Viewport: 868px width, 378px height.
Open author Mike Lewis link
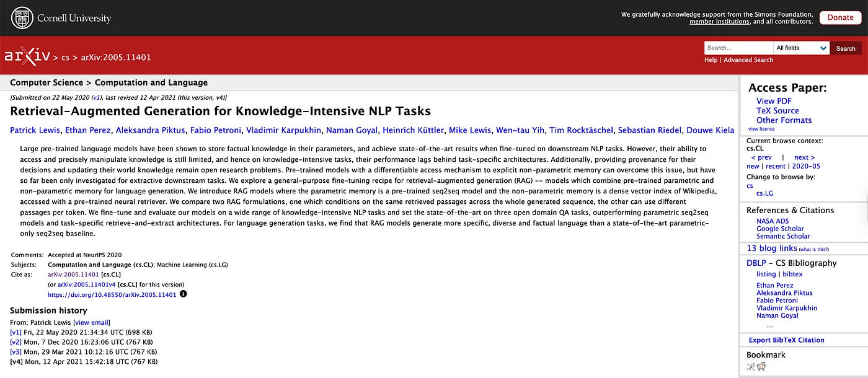(469, 130)
